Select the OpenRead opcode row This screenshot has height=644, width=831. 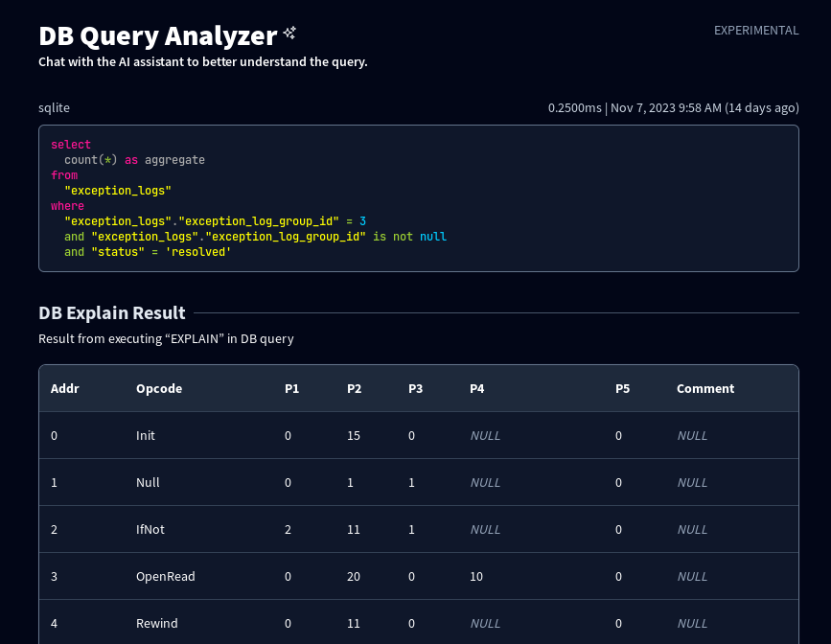point(419,576)
